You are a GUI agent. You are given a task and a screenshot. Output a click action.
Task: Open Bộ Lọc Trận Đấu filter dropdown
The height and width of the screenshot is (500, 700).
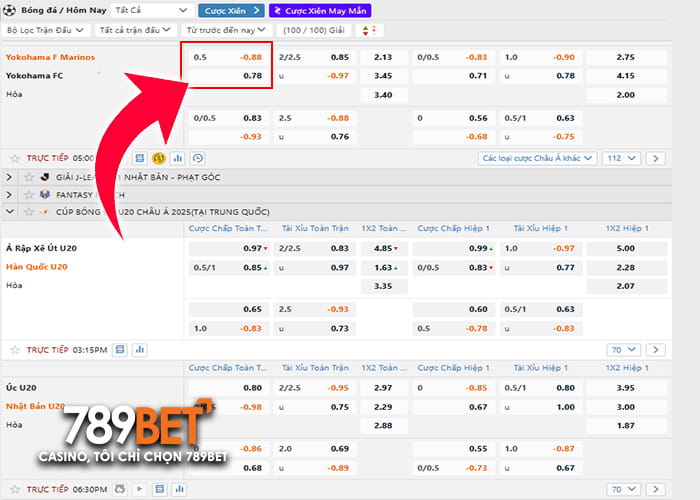(46, 30)
